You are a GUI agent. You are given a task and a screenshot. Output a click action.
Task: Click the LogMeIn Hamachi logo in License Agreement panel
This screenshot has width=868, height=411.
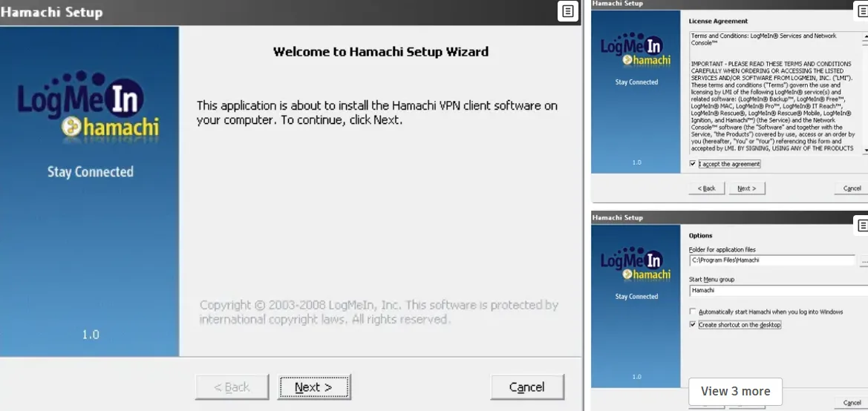pos(636,51)
